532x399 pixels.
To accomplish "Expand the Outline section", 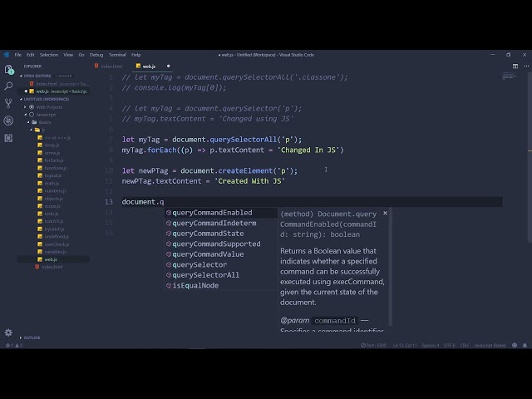I will 21,338.
